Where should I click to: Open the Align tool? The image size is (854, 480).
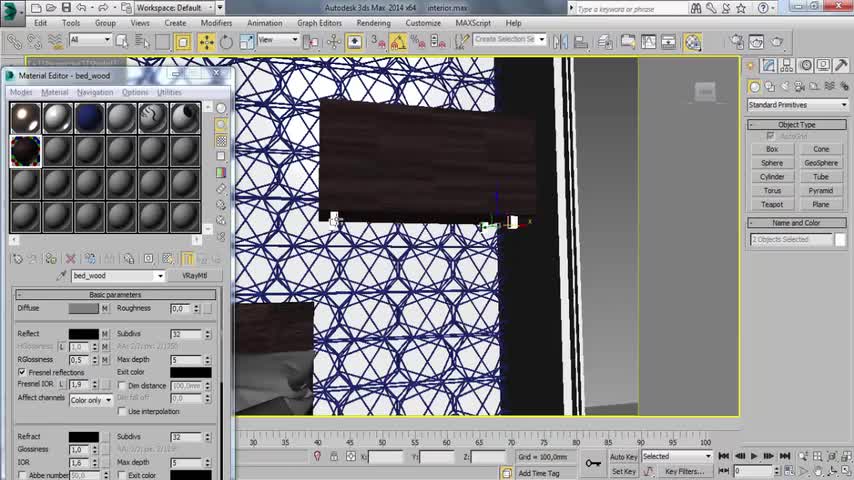(581, 42)
